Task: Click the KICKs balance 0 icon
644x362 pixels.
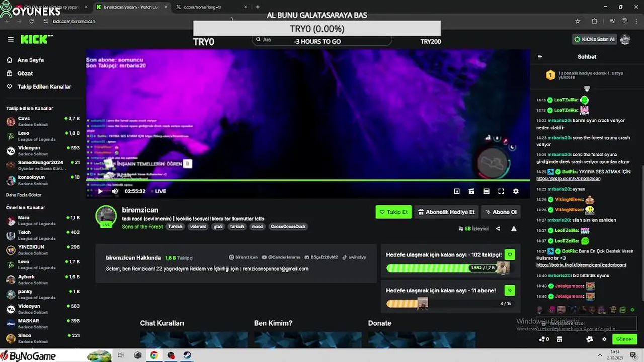Action: tap(544, 339)
